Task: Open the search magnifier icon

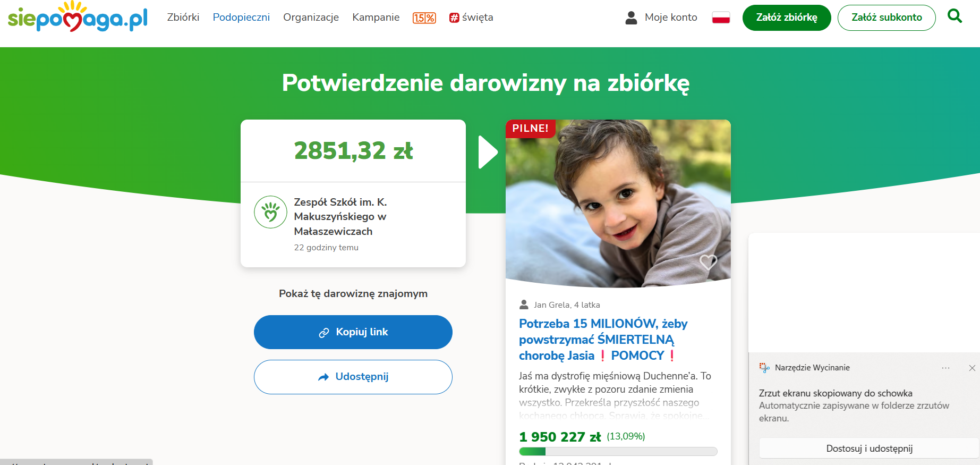Action: tap(955, 16)
